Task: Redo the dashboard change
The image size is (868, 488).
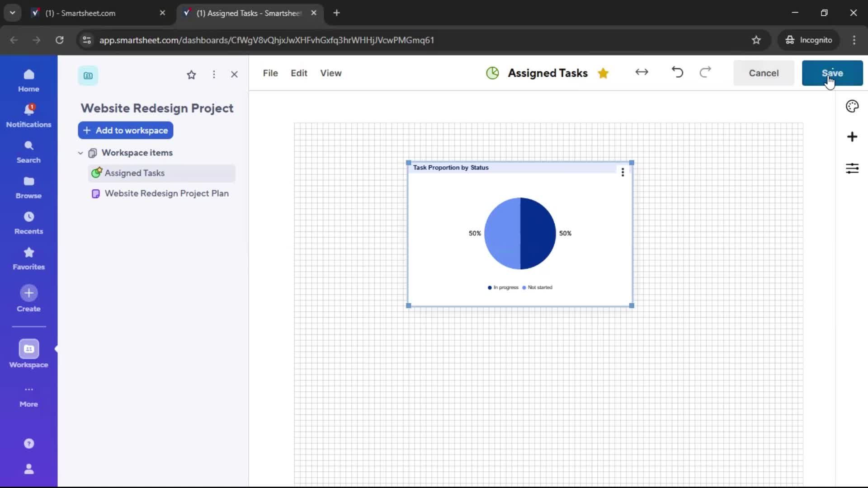Action: coord(706,72)
